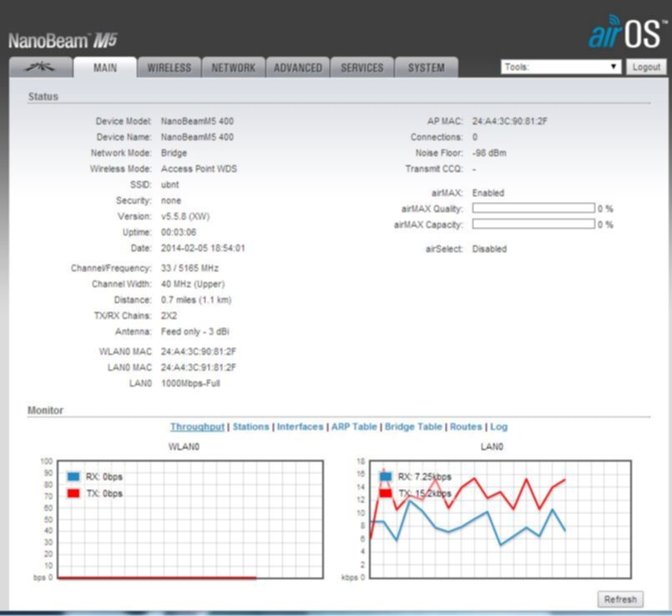
Task: Click the airMAX Capacity progress bar
Action: coord(533,225)
